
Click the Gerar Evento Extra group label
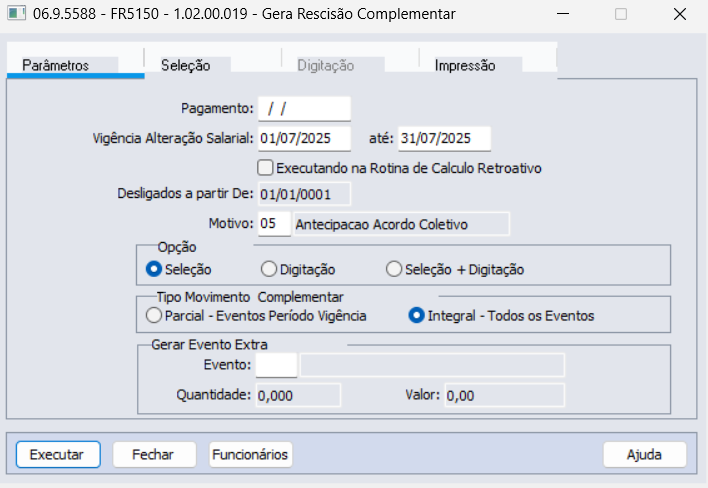[210, 345]
